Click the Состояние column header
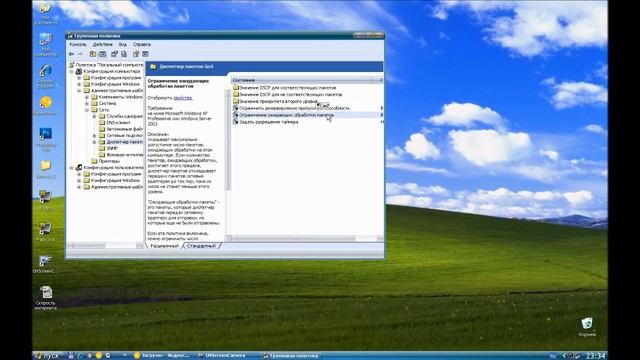The image size is (640, 360). [x=302, y=80]
